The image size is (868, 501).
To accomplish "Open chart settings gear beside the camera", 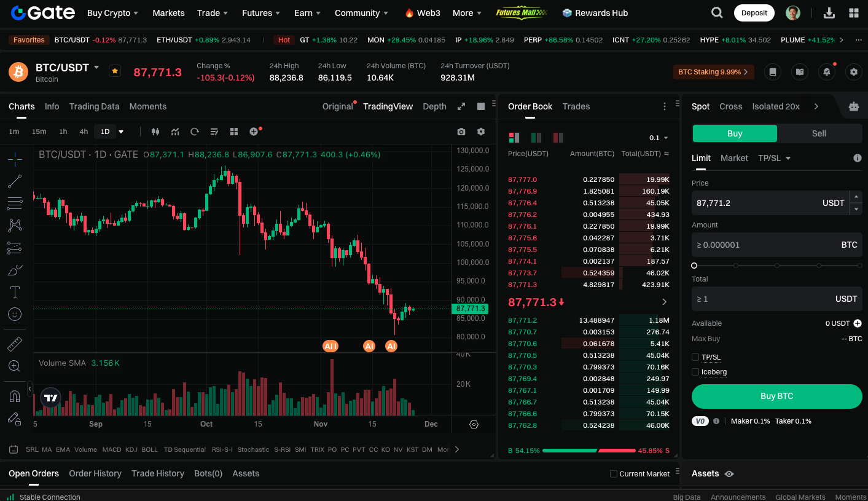I will [x=481, y=132].
